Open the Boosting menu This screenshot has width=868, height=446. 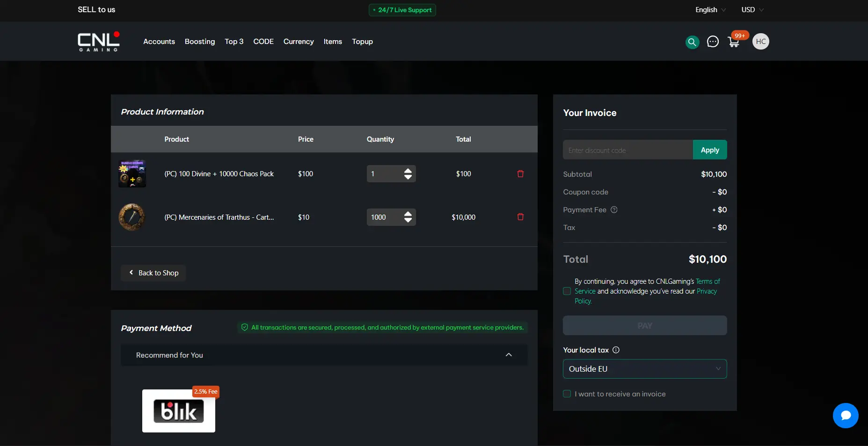pos(200,42)
